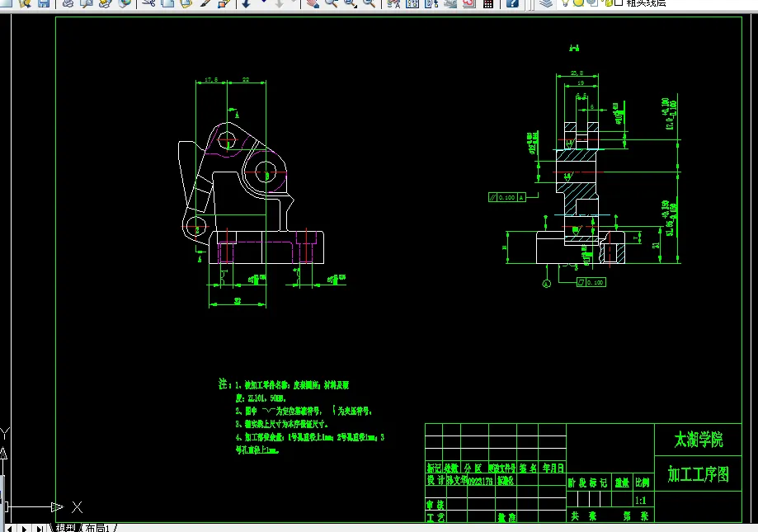
Task: Toggle layer lock padlock icon
Action: (x=608, y=2)
